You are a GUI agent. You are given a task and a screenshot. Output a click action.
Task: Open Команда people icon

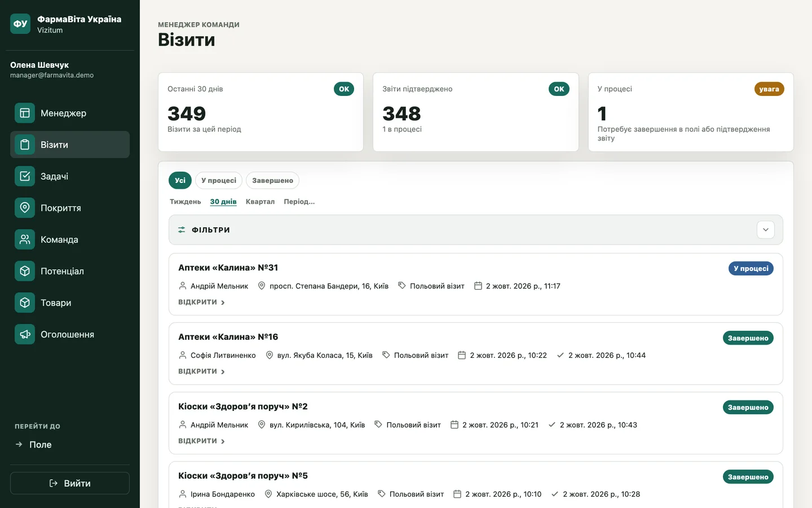coord(25,239)
